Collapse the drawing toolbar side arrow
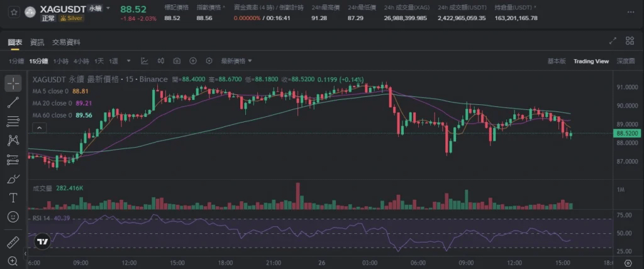This screenshot has width=644, height=269. pos(25,254)
